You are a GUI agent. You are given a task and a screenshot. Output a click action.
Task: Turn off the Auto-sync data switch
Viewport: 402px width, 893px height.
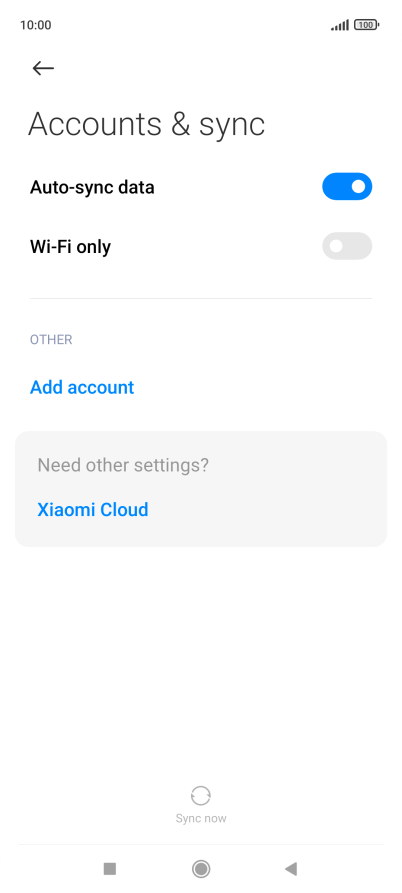[347, 187]
